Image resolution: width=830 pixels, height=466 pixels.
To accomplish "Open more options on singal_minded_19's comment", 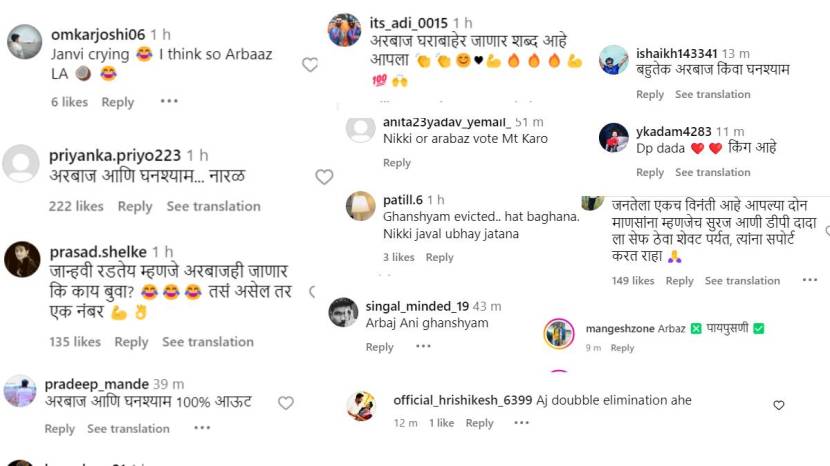I will pos(424,346).
